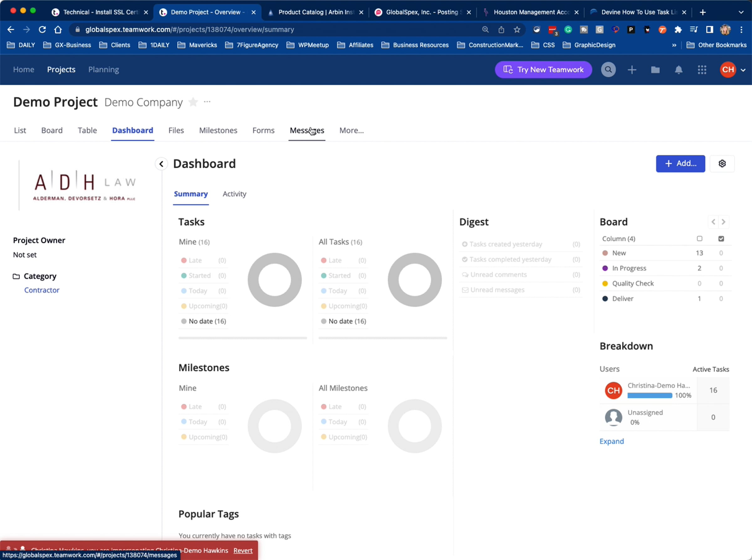This screenshot has height=560, width=752.
Task: Click the blue Add... button
Action: tap(680, 164)
